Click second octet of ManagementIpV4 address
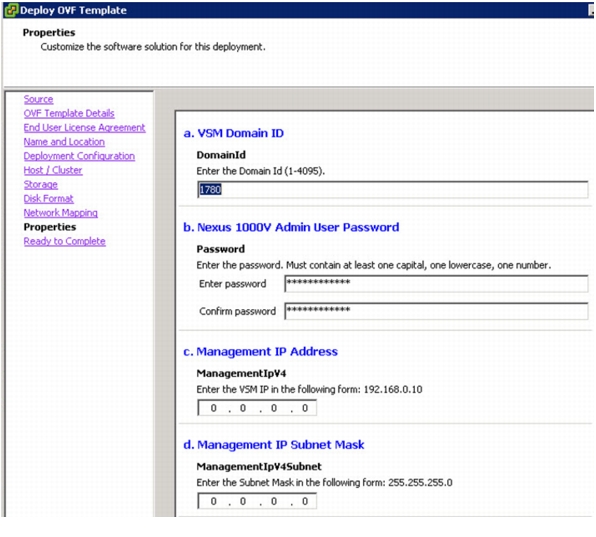Image resolution: width=596 pixels, height=537 pixels. coord(243,408)
